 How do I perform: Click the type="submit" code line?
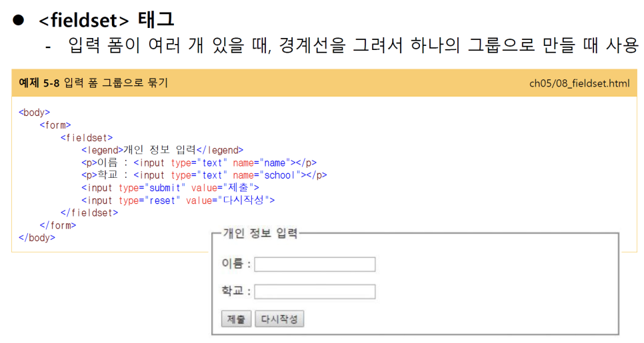click(170, 188)
